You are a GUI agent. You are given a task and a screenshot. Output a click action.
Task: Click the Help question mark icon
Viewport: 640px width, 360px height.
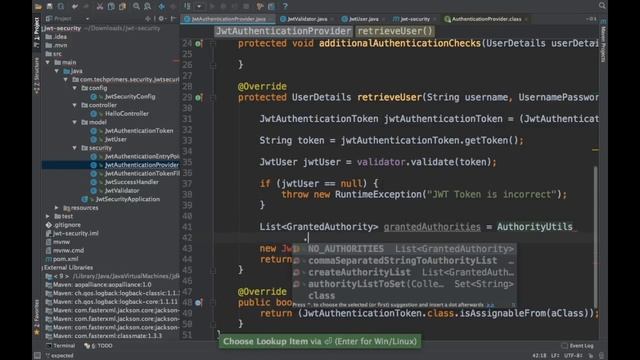285,6
